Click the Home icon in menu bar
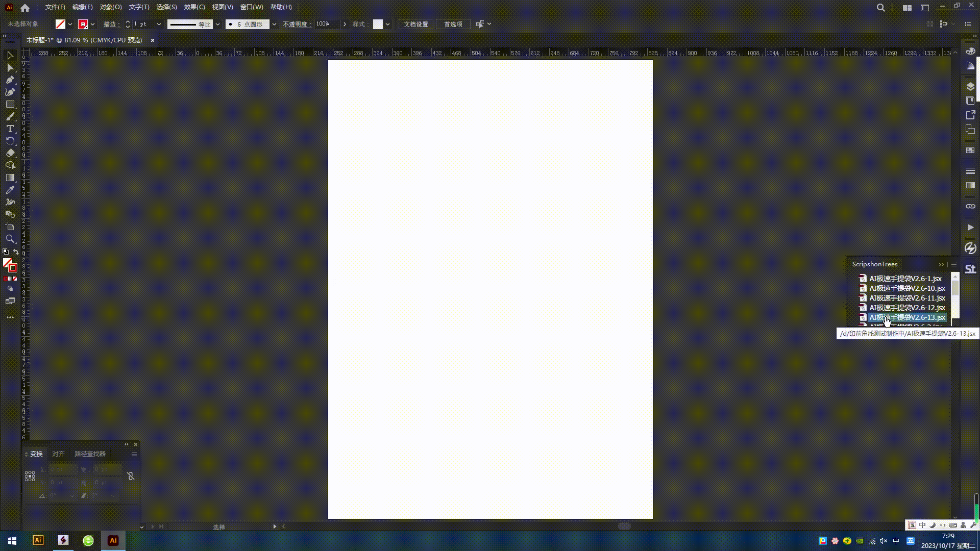 25,8
